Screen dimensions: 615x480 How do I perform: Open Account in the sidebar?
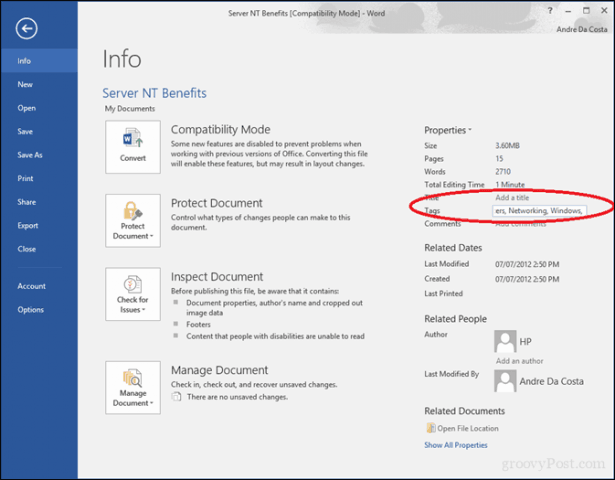pos(39,286)
